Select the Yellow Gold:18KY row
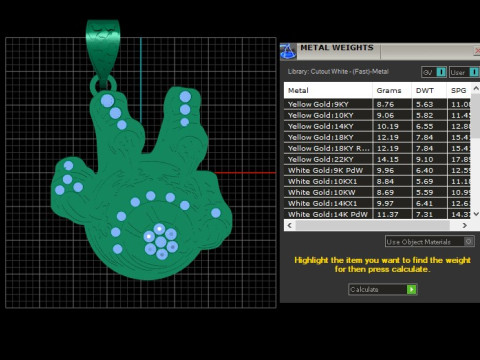This screenshot has width=480, height=360. 377,137
